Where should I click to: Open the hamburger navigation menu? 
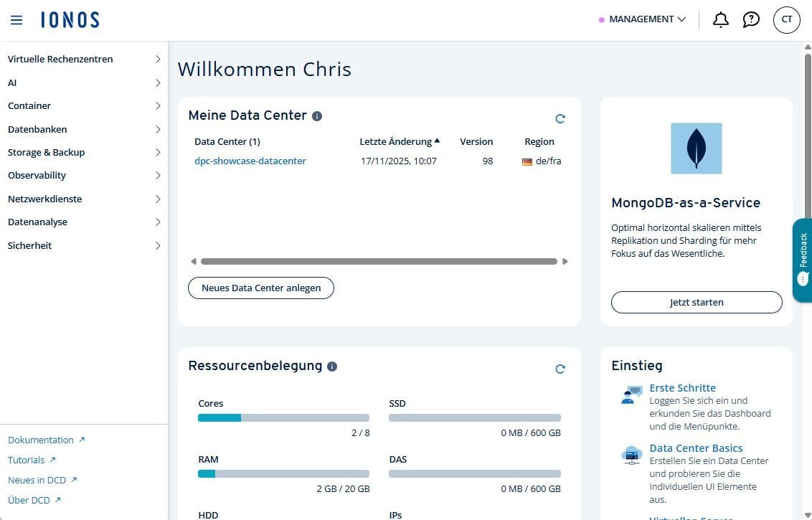tap(16, 20)
